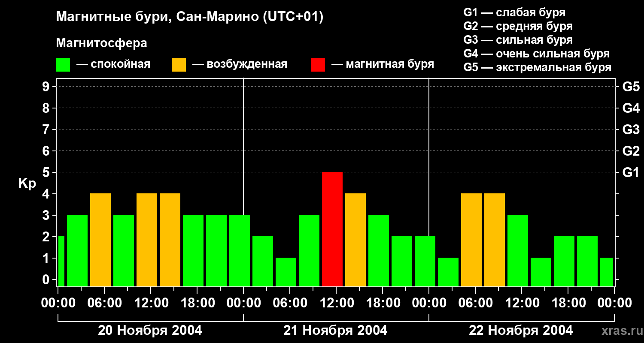
Task: Click the G5 label on the right axis
Action: [x=631, y=87]
